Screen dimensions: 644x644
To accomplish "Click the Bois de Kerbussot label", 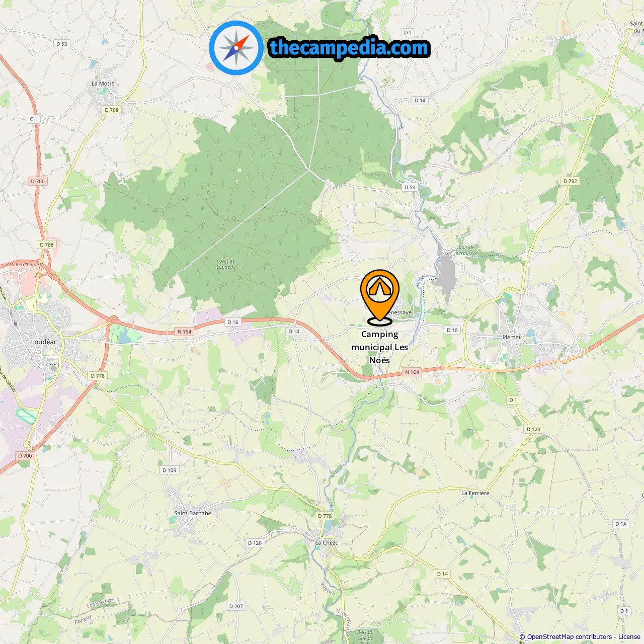I will pyautogui.click(x=466, y=250).
